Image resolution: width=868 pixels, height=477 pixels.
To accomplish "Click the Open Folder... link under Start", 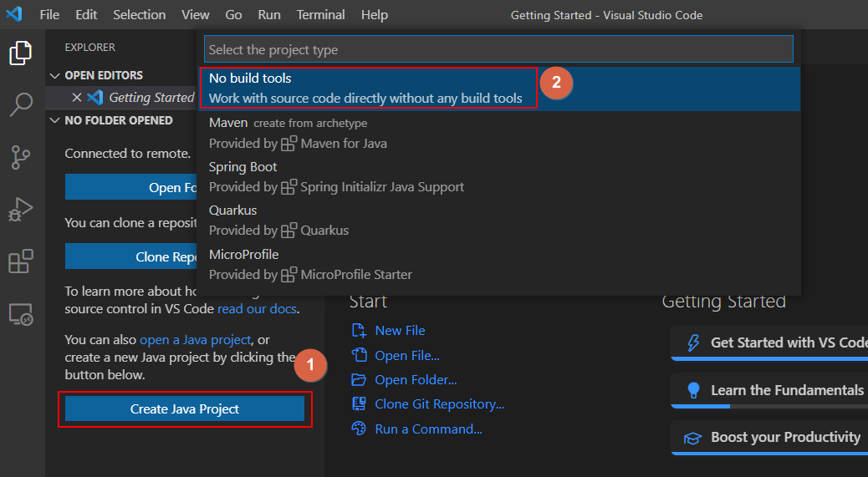I will click(416, 380).
